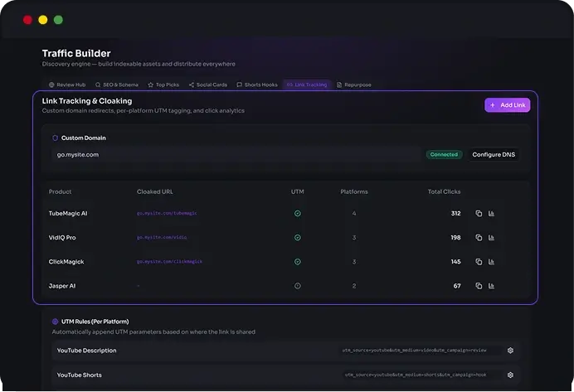This screenshot has height=392, width=574.
Task: Open analytics chart for TubeMagic AI
Action: click(x=491, y=213)
